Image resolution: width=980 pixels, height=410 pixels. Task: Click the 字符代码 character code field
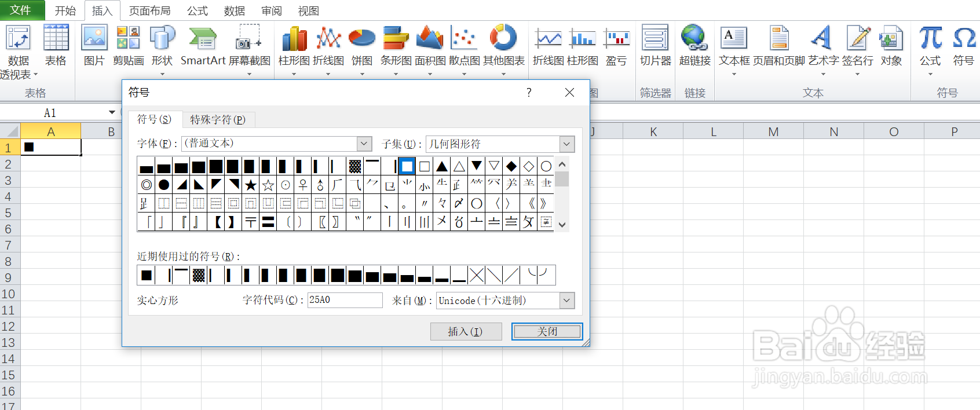pos(345,300)
